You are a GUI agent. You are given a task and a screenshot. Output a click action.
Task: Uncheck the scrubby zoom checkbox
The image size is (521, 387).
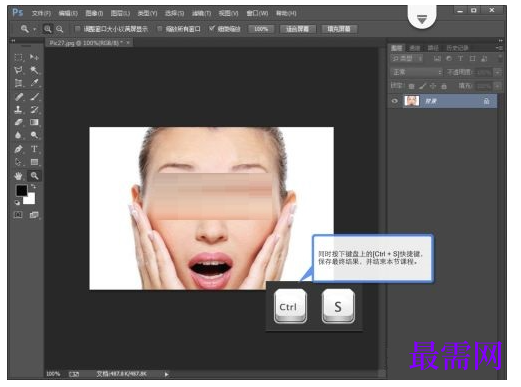[x=212, y=29]
